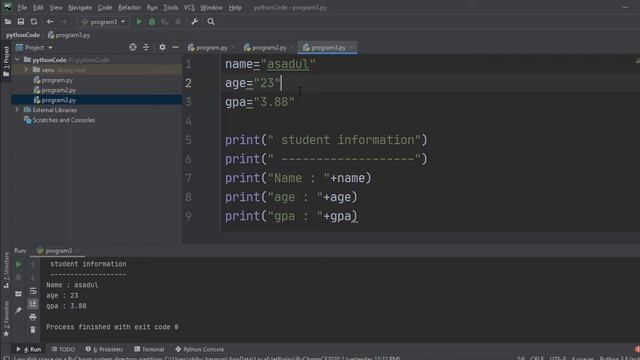Screen dimensions: 640x360
Task: Pin the Run tab with pin icon
Action: tap(18, 310)
